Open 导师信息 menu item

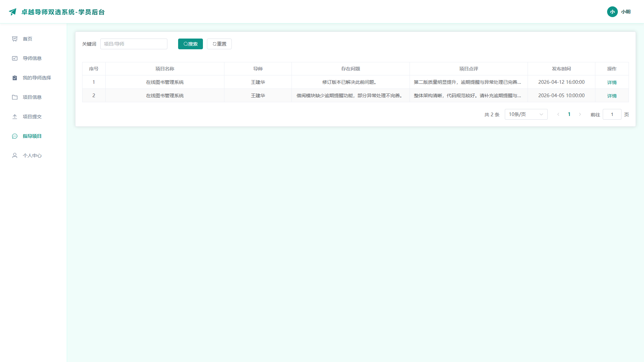point(34,58)
